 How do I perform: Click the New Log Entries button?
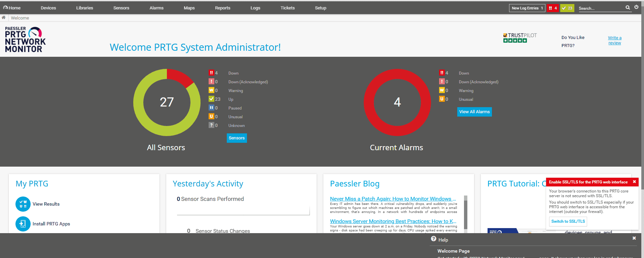point(527,8)
